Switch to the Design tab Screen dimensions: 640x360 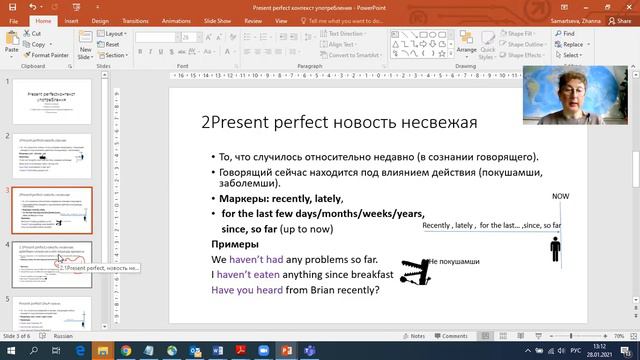point(100,21)
